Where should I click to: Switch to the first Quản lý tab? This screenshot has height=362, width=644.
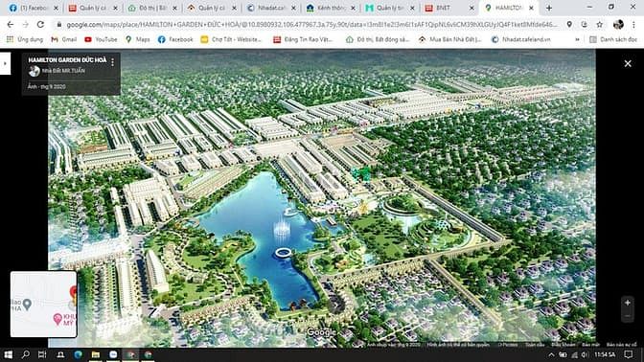coord(93,8)
